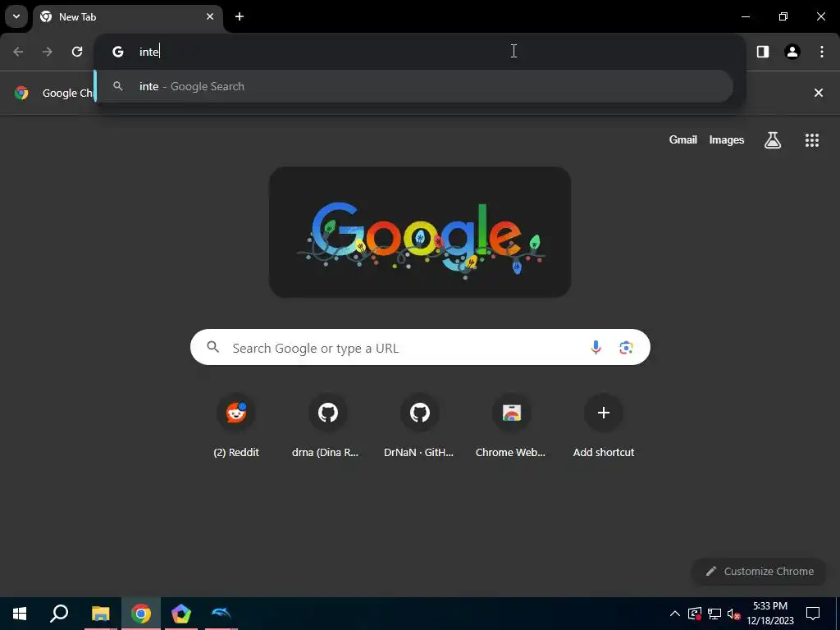Open the (2) Reddit shortcut
840x630 pixels.
[x=236, y=427]
